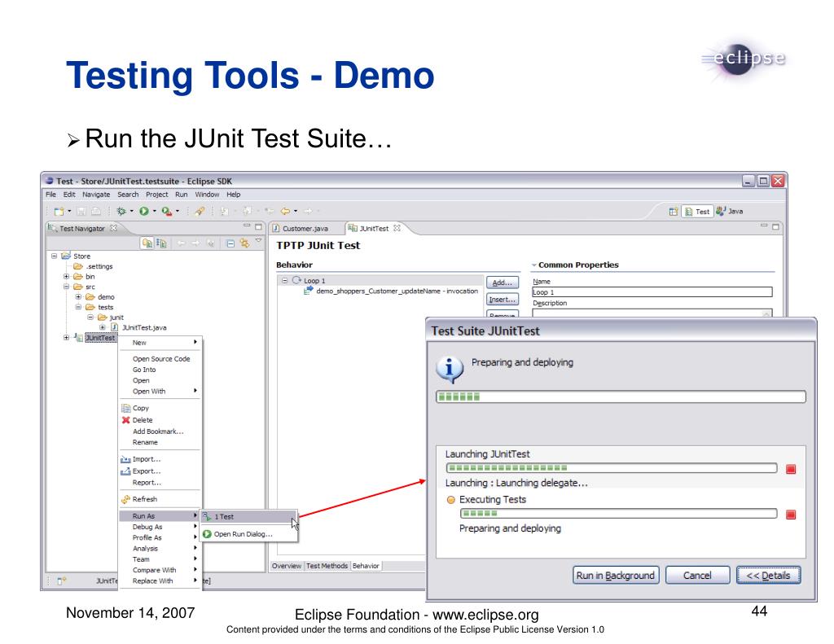Choose Open Run Dialog... submenu item
834x644 pixels.
[248, 534]
